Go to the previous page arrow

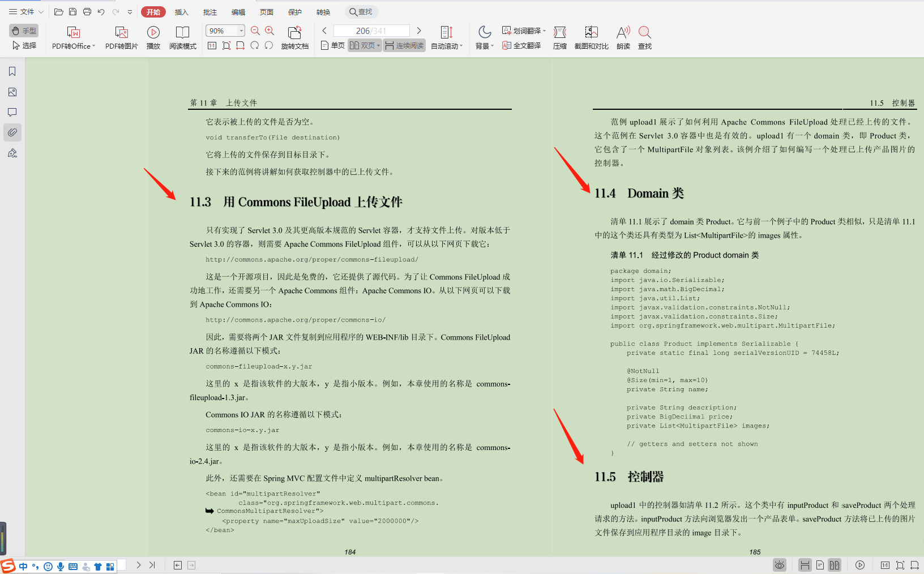coord(324,31)
